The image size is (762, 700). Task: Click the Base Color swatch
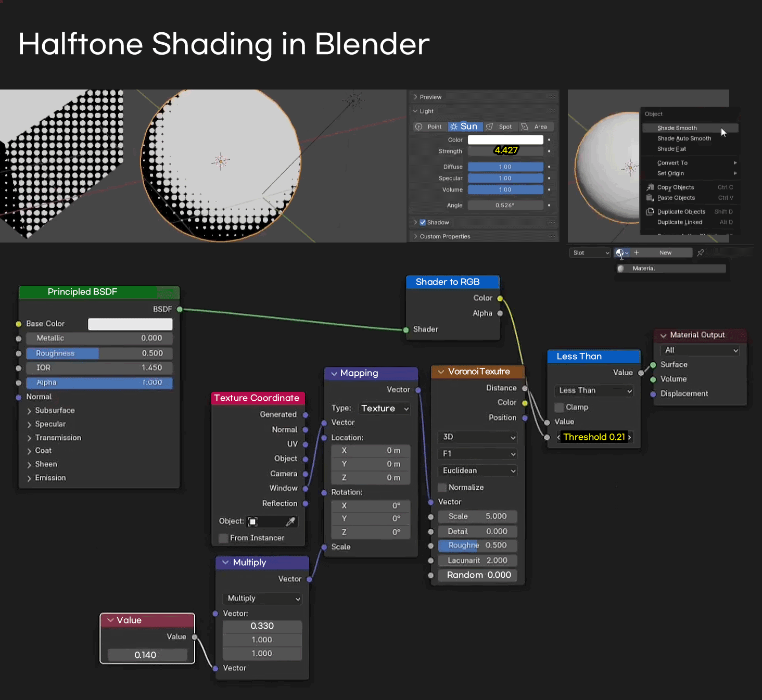tap(130, 324)
